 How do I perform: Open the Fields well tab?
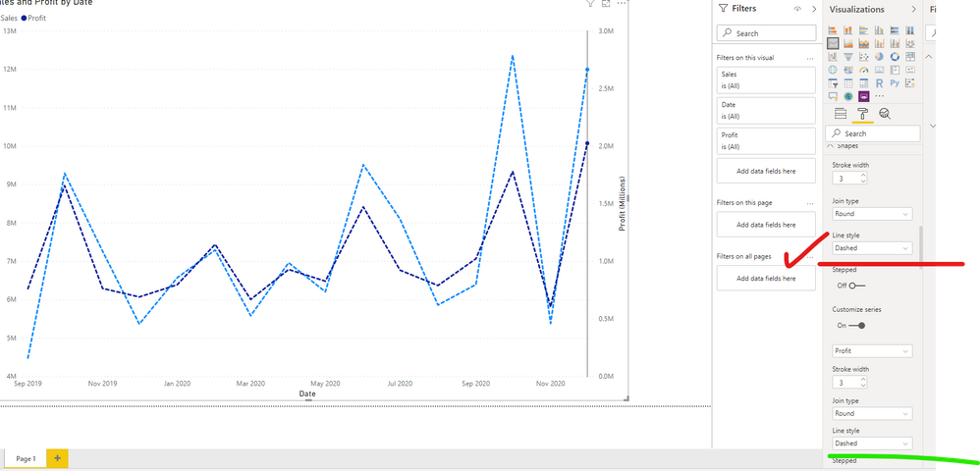click(x=841, y=114)
